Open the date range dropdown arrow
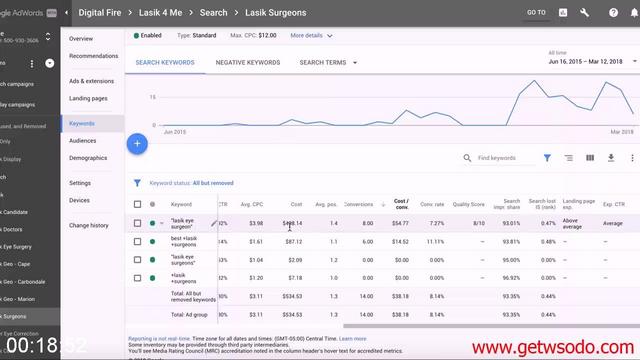This screenshot has width=640, height=360. click(x=635, y=62)
